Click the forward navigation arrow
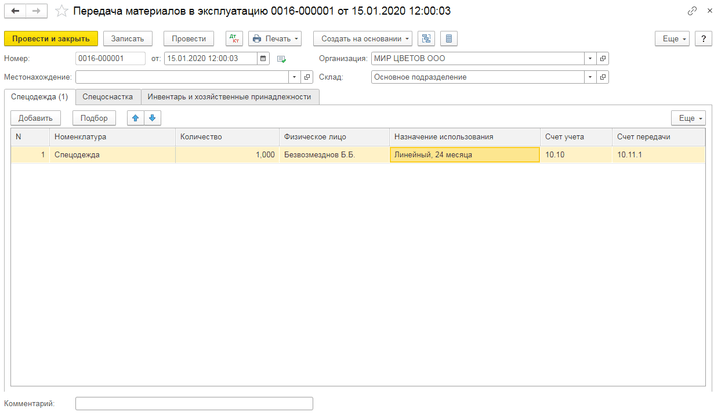Image resolution: width=714 pixels, height=415 pixels. coord(36,11)
